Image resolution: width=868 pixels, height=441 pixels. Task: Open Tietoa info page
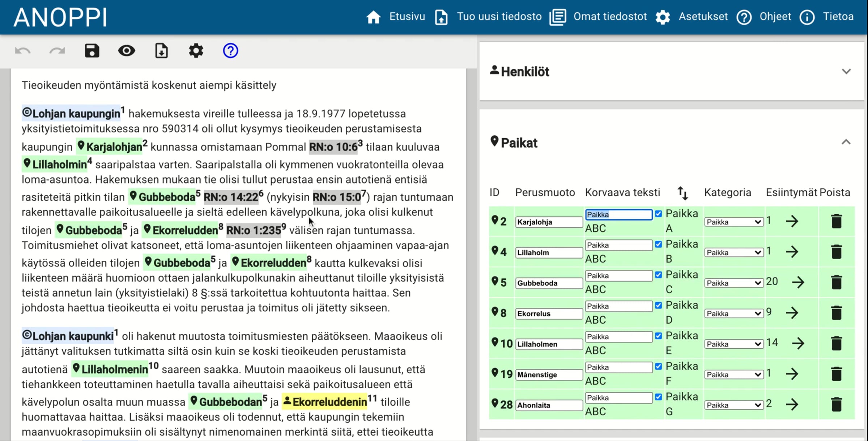pyautogui.click(x=827, y=17)
